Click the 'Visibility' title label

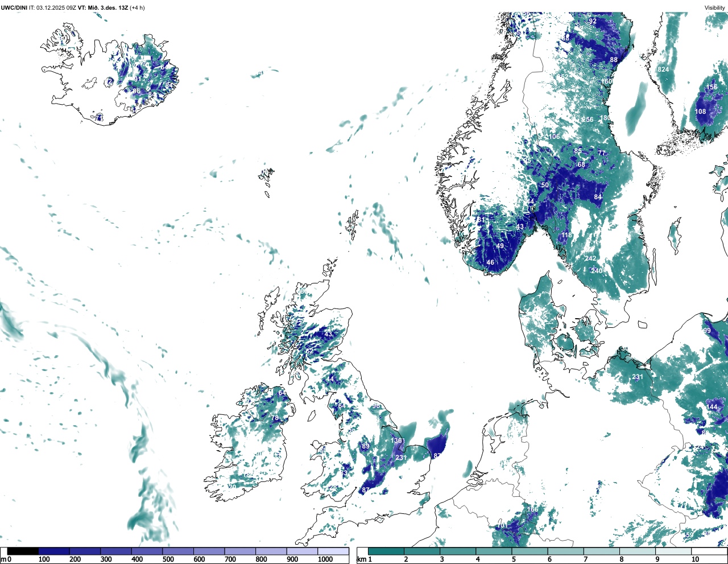[715, 7]
